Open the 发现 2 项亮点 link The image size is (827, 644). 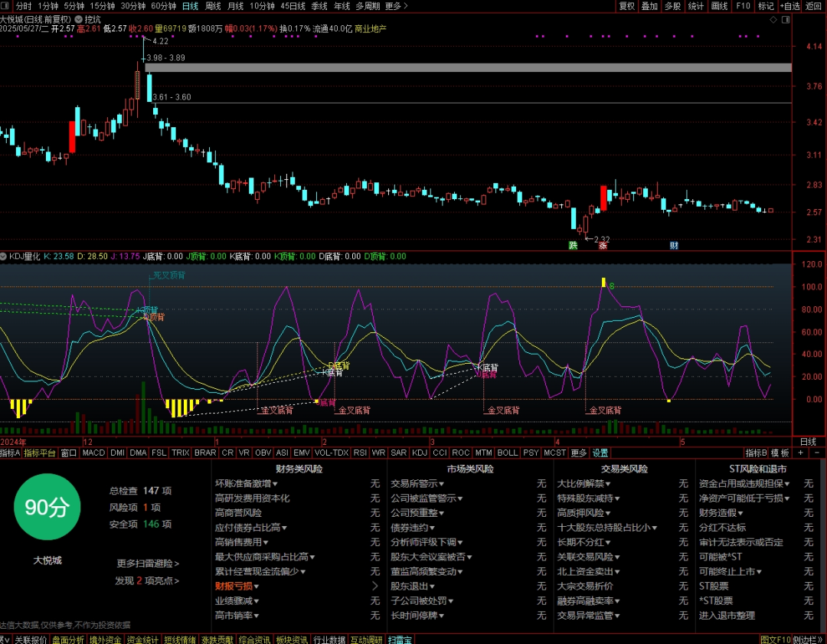coord(147,580)
